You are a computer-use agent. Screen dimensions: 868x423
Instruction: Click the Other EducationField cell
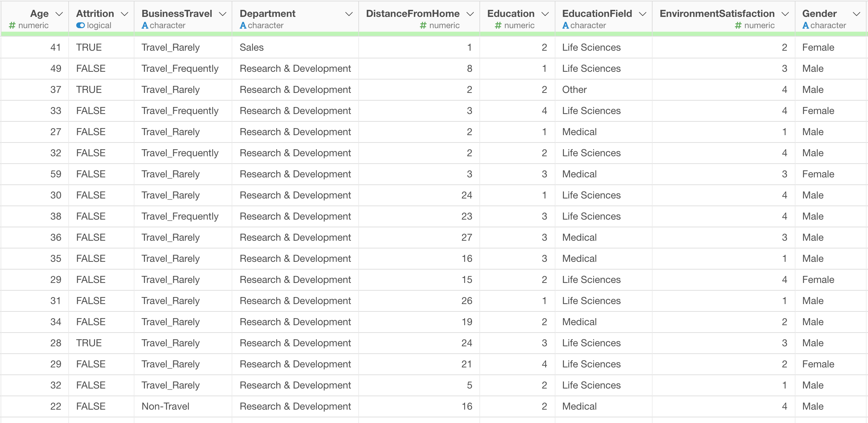point(604,90)
